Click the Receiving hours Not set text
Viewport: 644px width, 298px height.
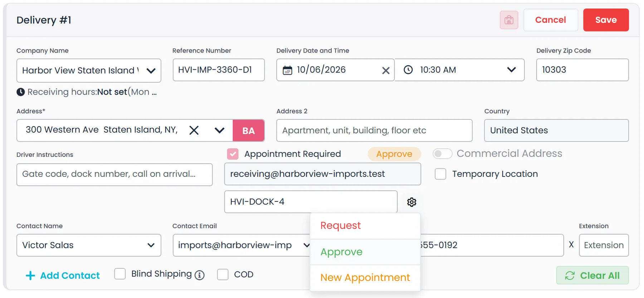pos(92,92)
